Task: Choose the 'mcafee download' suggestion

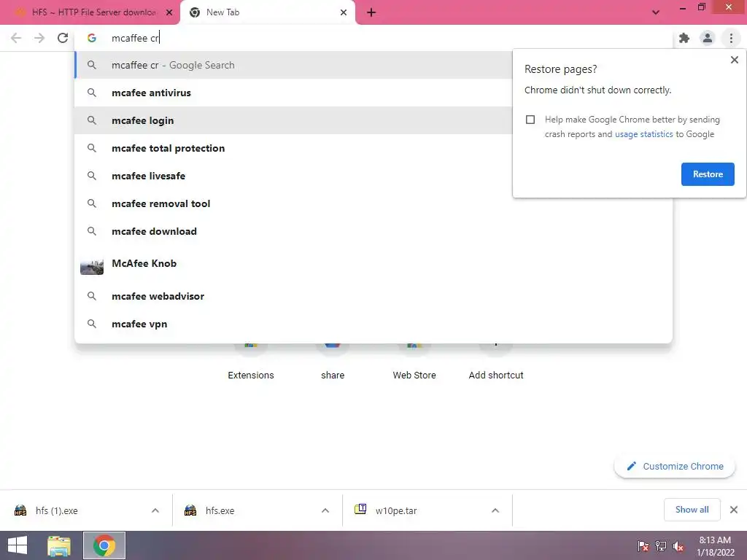Action: pyautogui.click(x=373, y=231)
